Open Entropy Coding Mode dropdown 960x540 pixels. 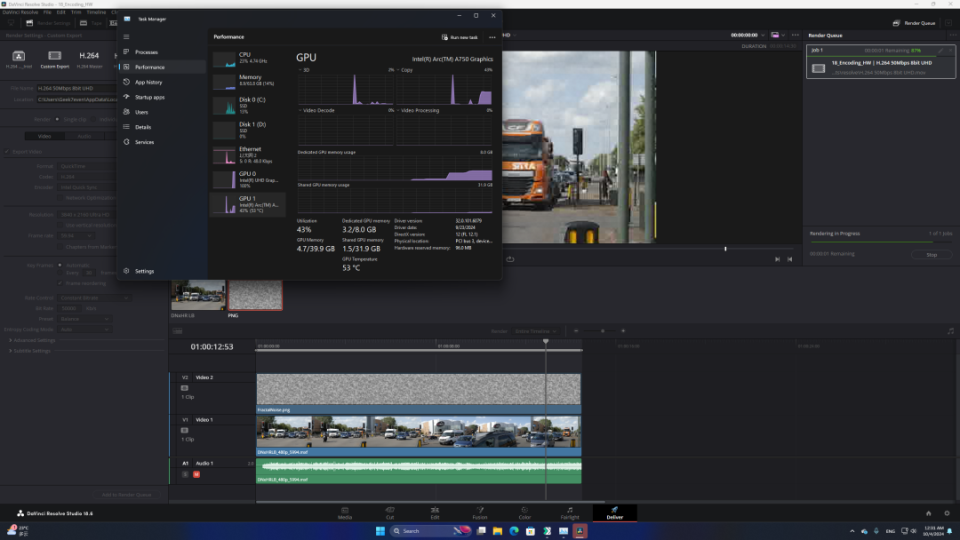click(84, 329)
